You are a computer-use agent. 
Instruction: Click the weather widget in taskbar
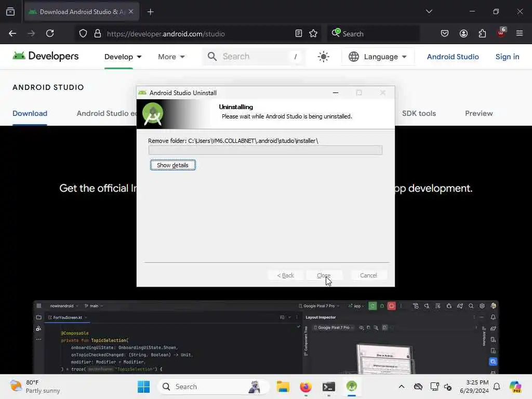[x=35, y=387]
